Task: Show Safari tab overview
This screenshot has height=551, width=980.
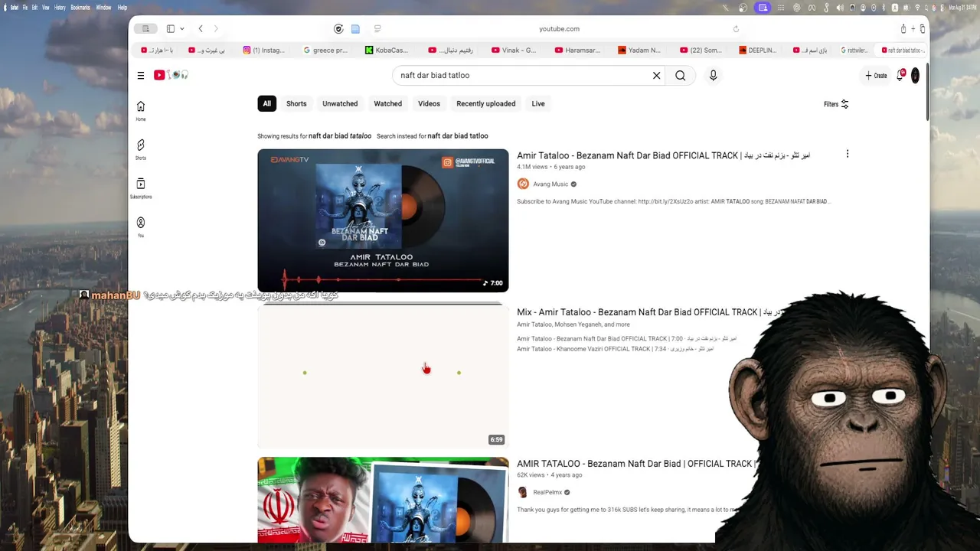Action: click(923, 29)
